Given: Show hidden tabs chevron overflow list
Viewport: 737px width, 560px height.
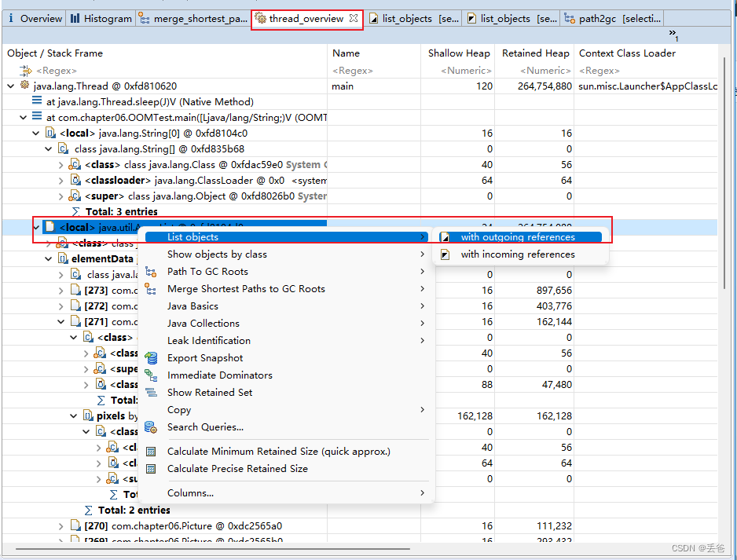Looking at the screenshot, I should click(673, 35).
